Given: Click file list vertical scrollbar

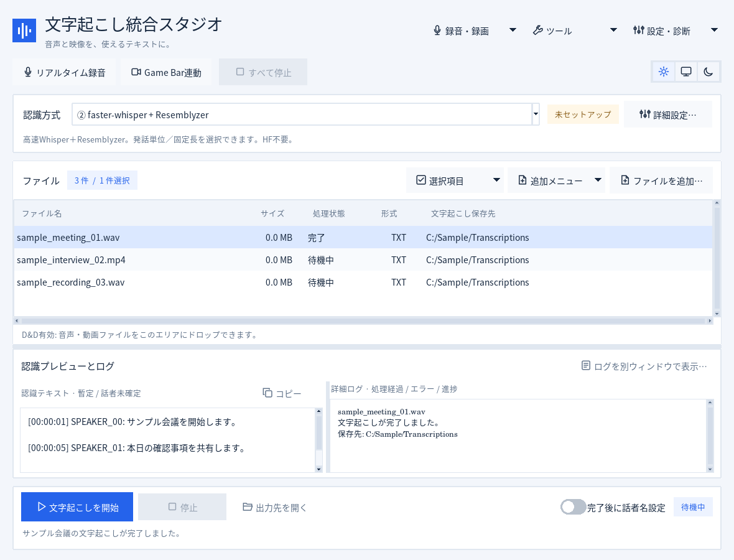Looking at the screenshot, I should point(716,258).
